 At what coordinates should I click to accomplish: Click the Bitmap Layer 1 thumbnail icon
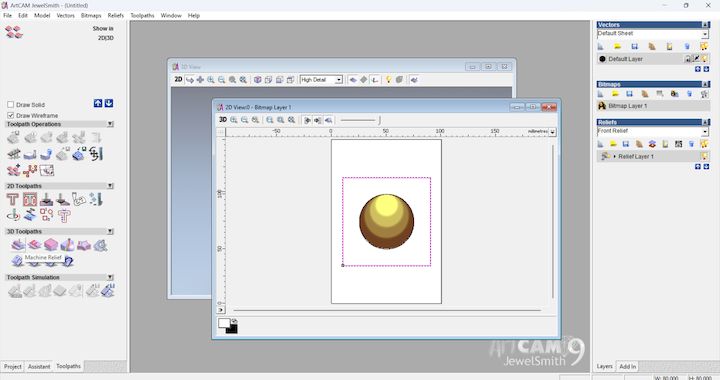[602, 106]
